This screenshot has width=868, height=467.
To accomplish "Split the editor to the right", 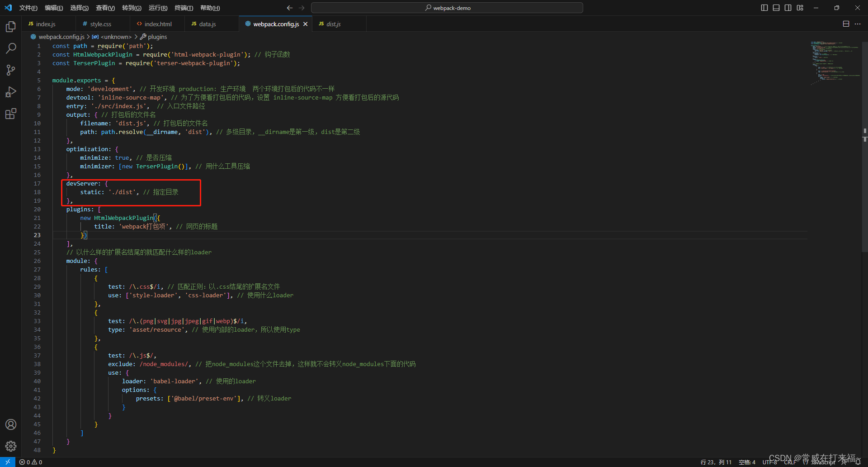I will point(846,24).
